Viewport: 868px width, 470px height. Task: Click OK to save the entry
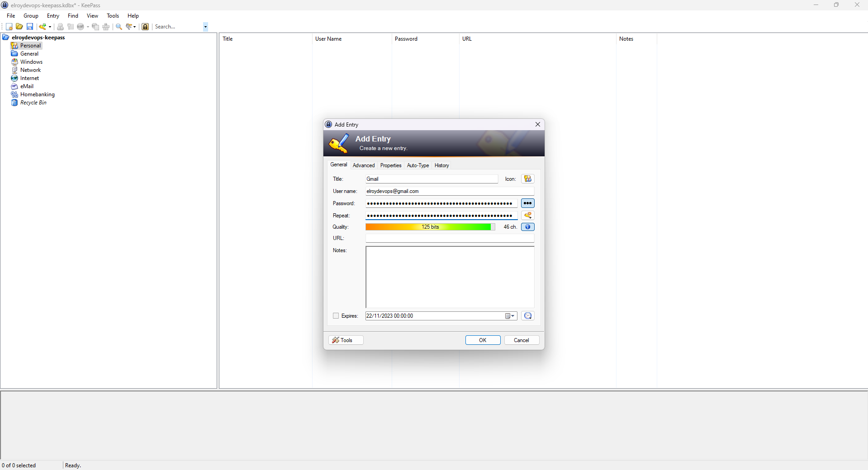point(483,340)
